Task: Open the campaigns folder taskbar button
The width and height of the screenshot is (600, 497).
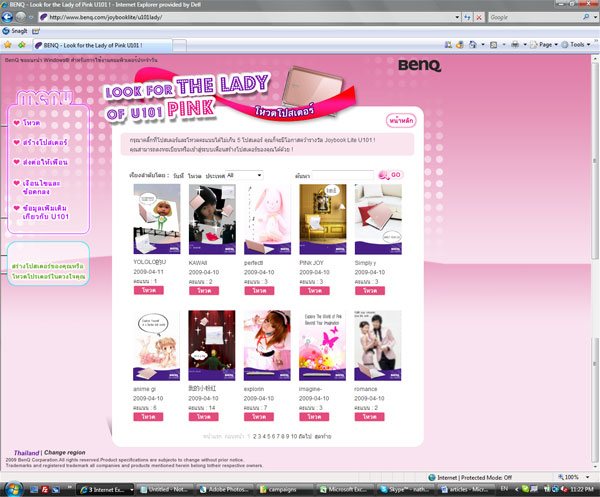Action: pyautogui.click(x=285, y=489)
